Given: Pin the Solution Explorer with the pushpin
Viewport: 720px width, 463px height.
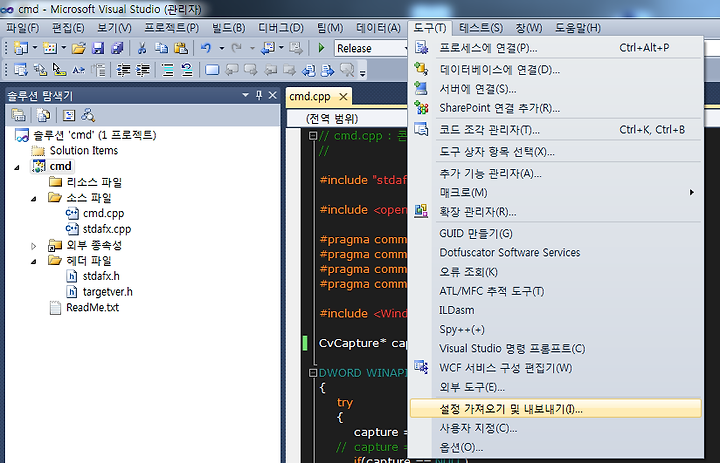Looking at the screenshot, I should [259, 95].
